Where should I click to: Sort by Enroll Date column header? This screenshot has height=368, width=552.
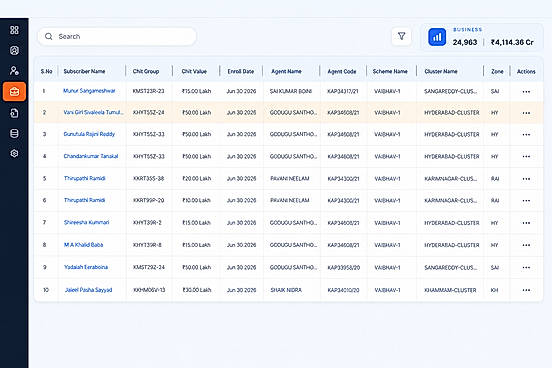[241, 71]
